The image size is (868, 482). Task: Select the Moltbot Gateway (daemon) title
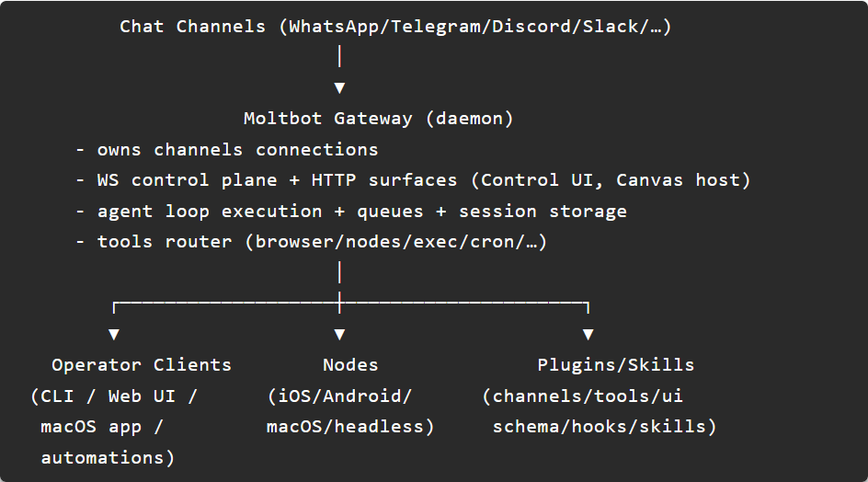[378, 119]
